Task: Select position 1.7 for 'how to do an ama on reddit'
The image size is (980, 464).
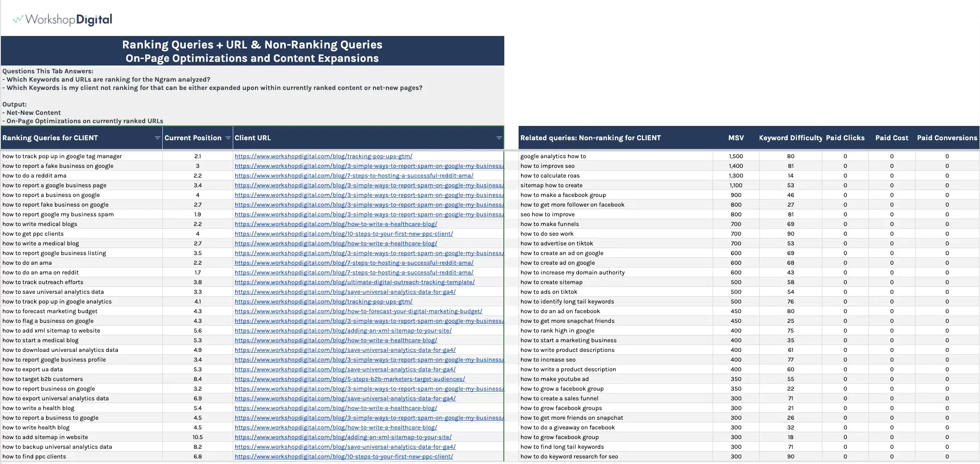Action: (198, 273)
